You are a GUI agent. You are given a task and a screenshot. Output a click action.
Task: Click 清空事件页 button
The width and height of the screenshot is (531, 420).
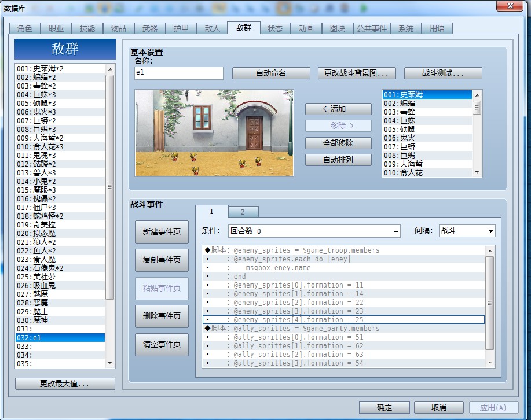tap(162, 345)
